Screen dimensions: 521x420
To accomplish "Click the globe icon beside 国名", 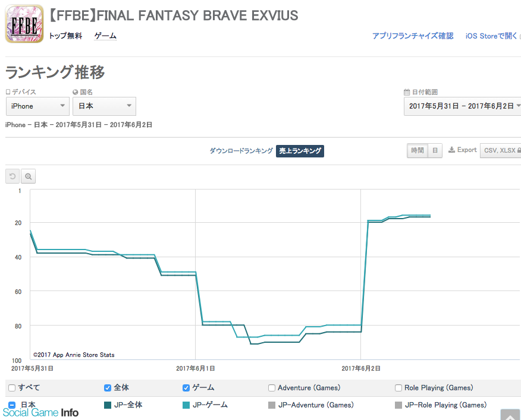I will [x=76, y=92].
